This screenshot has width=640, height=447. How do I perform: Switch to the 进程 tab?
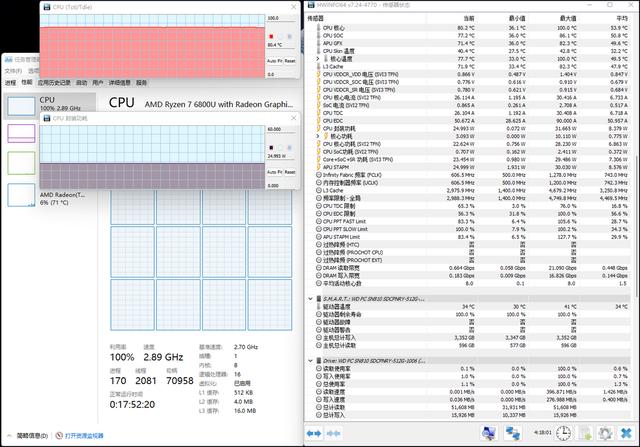[x=11, y=82]
